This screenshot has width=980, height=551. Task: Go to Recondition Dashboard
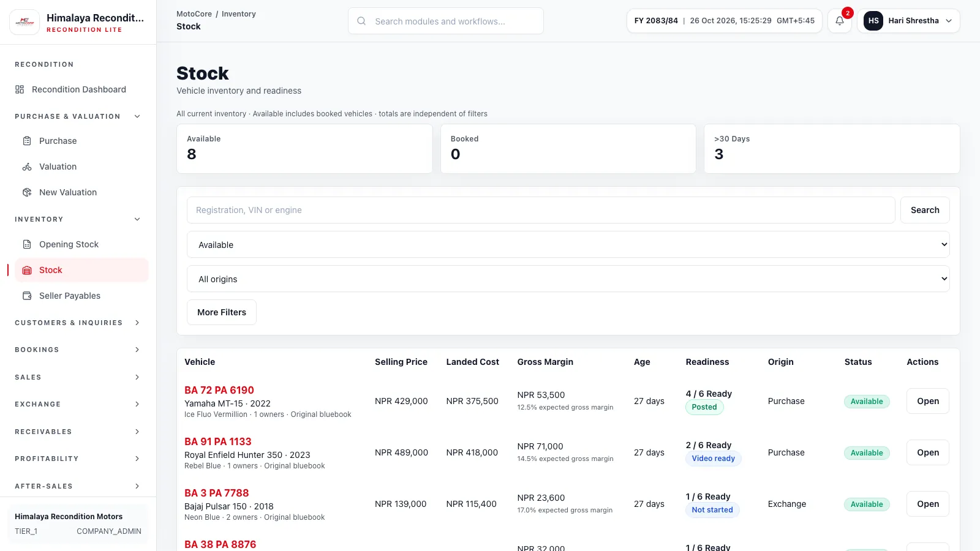click(x=78, y=89)
